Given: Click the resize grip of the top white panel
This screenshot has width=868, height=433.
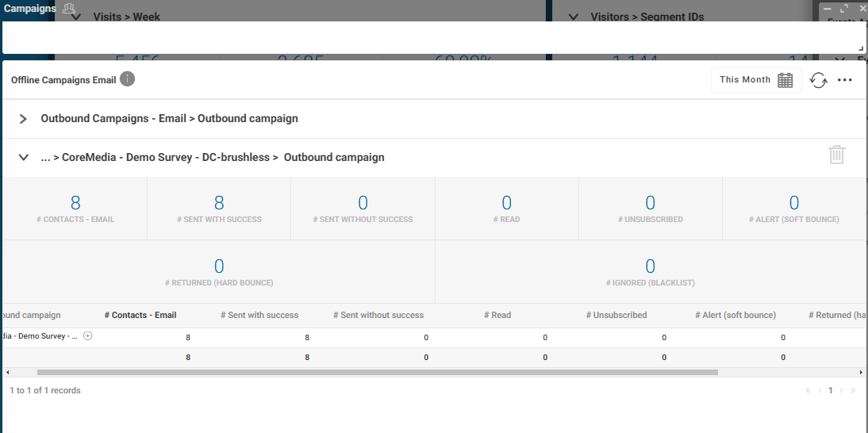Looking at the screenshot, I should click(x=861, y=49).
